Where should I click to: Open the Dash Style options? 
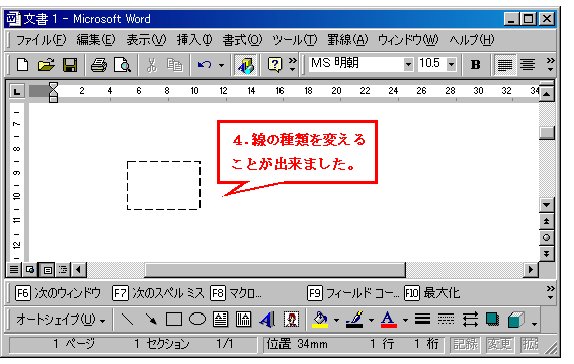446,319
